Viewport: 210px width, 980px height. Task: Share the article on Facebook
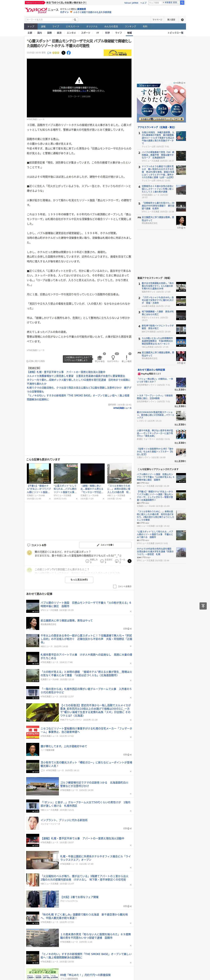(69, 53)
